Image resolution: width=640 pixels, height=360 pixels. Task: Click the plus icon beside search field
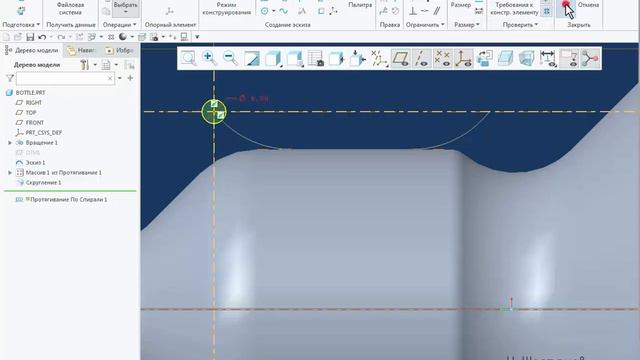(x=130, y=78)
